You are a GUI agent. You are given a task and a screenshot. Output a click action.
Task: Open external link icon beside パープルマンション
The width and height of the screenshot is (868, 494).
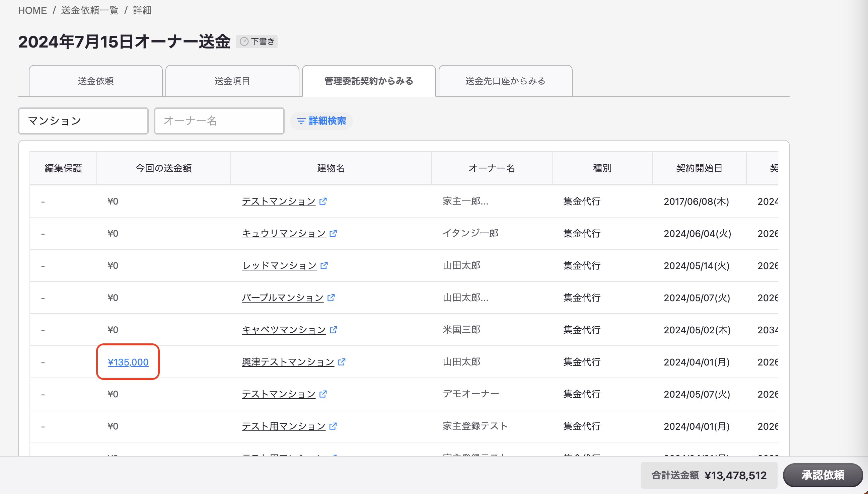331,298
